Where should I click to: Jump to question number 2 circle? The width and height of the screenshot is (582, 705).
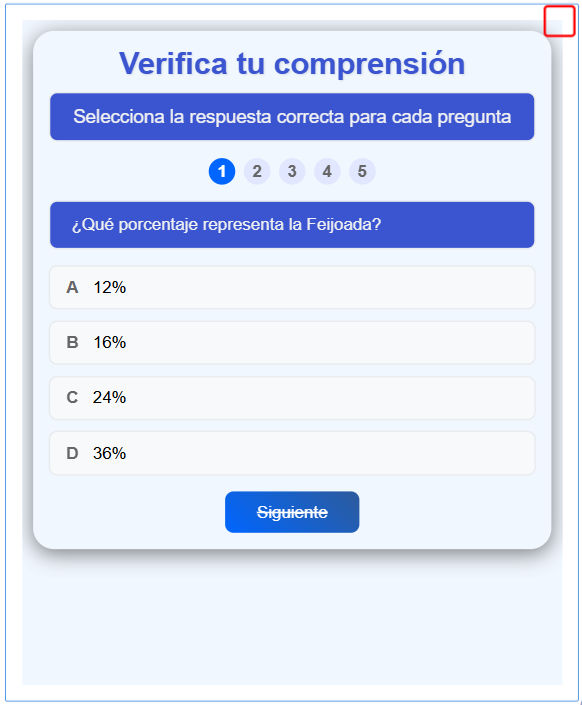point(257,171)
